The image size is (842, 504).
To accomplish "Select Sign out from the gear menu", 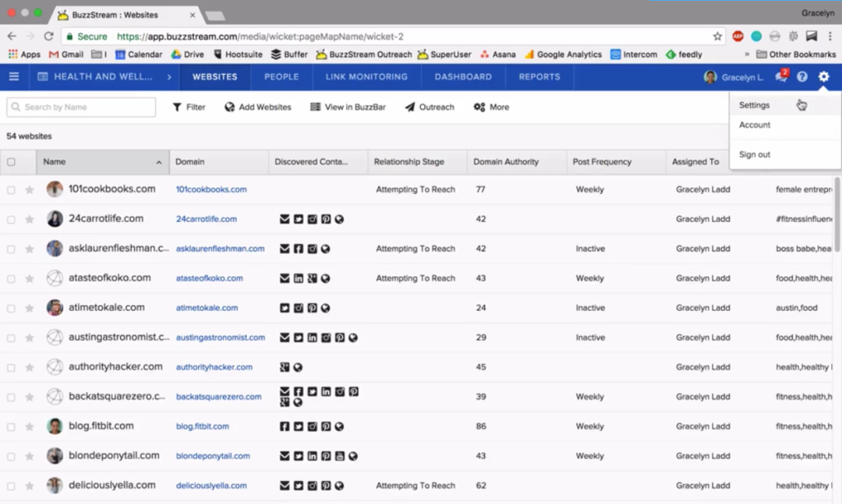I will coord(785,155).
